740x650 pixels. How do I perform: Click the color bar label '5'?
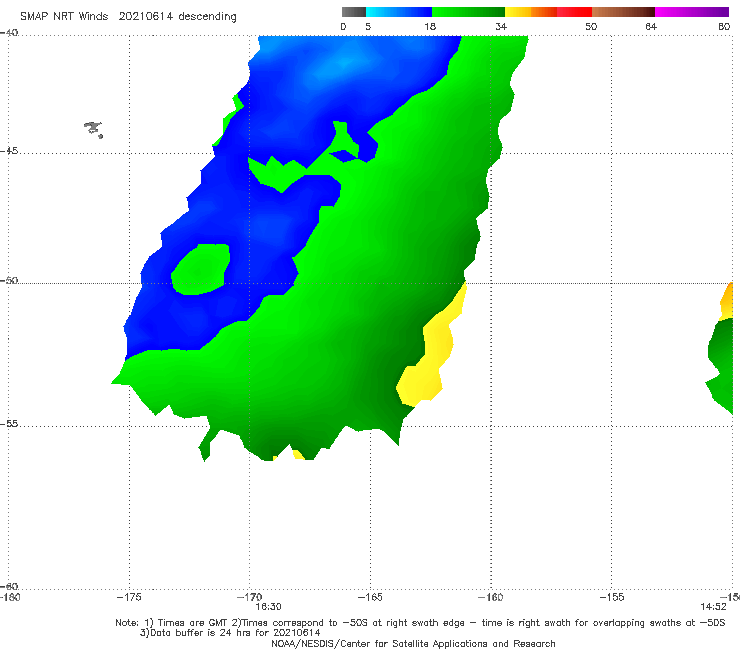[368, 26]
